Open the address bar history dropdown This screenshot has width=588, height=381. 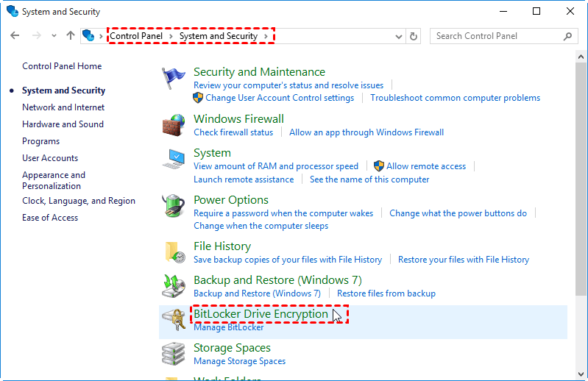(398, 36)
